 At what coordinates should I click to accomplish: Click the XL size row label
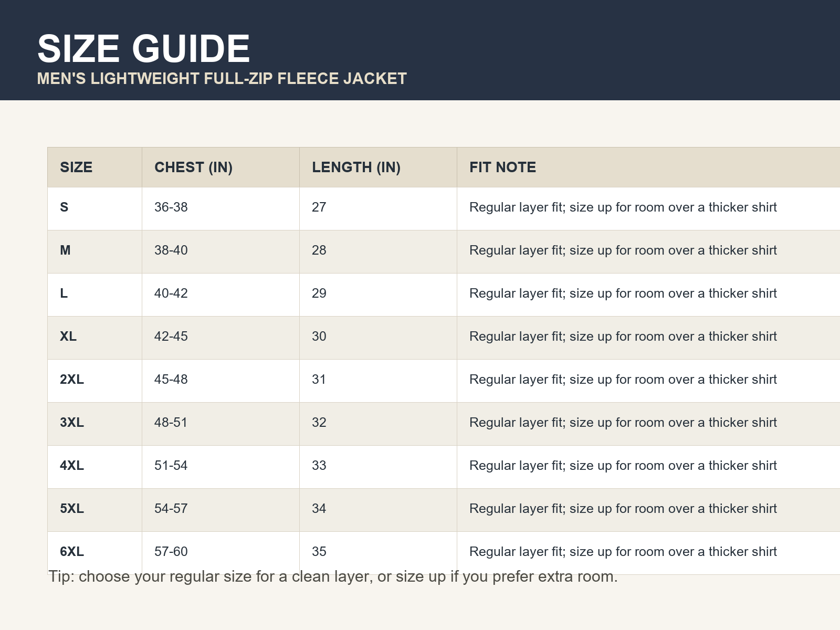(x=68, y=336)
